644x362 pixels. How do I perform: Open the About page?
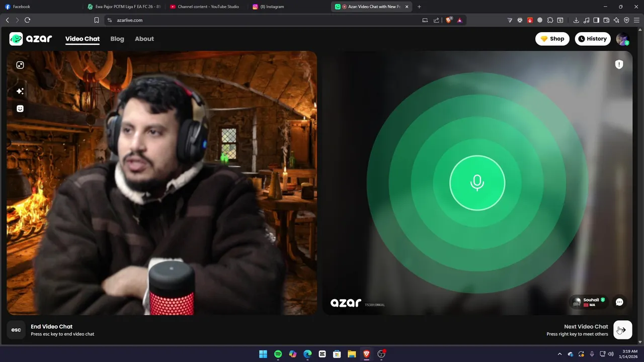pos(144,39)
